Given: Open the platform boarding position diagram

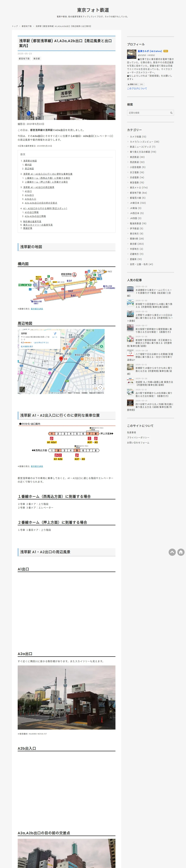Looking at the screenshot, I should pos(66,442).
